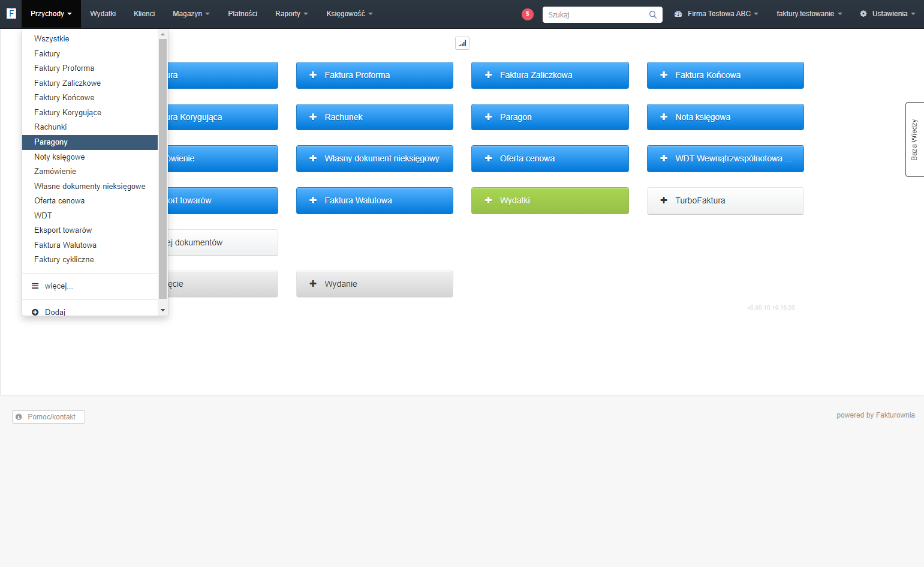
Task: Add a new Rachunek
Action: pyautogui.click(x=375, y=117)
